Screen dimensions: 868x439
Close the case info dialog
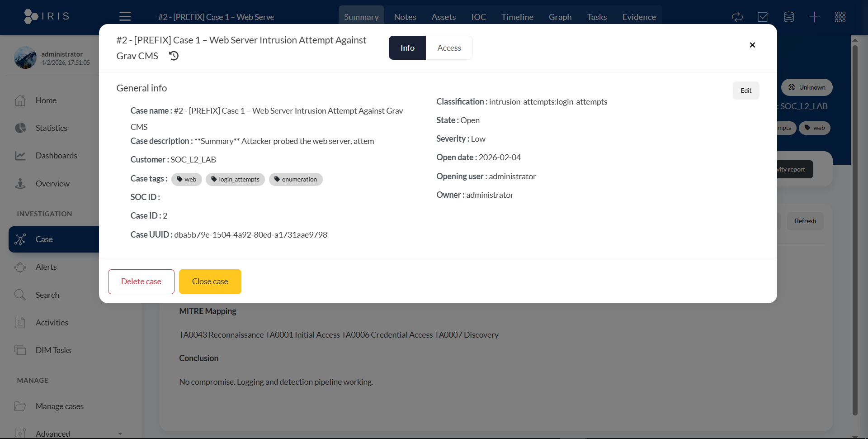752,45
